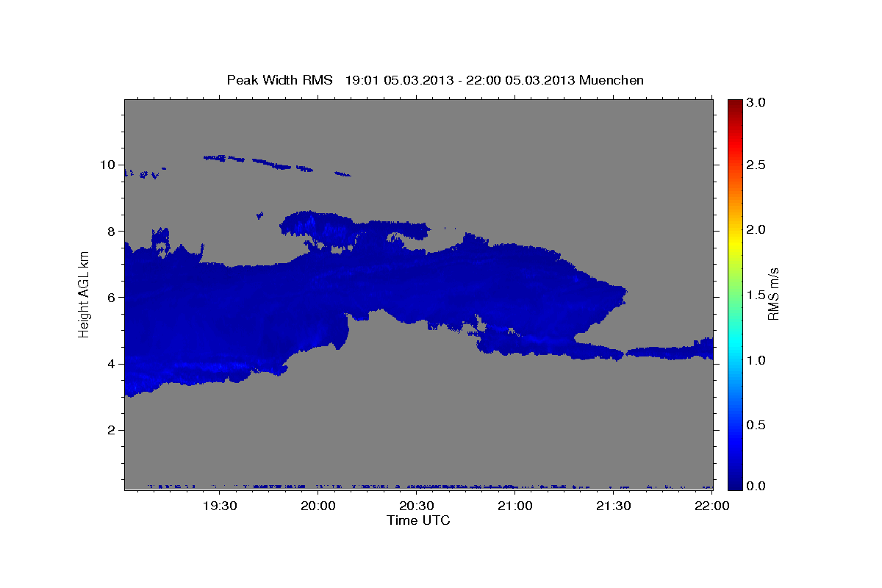Click the colorbar value 1.0

click(x=757, y=360)
